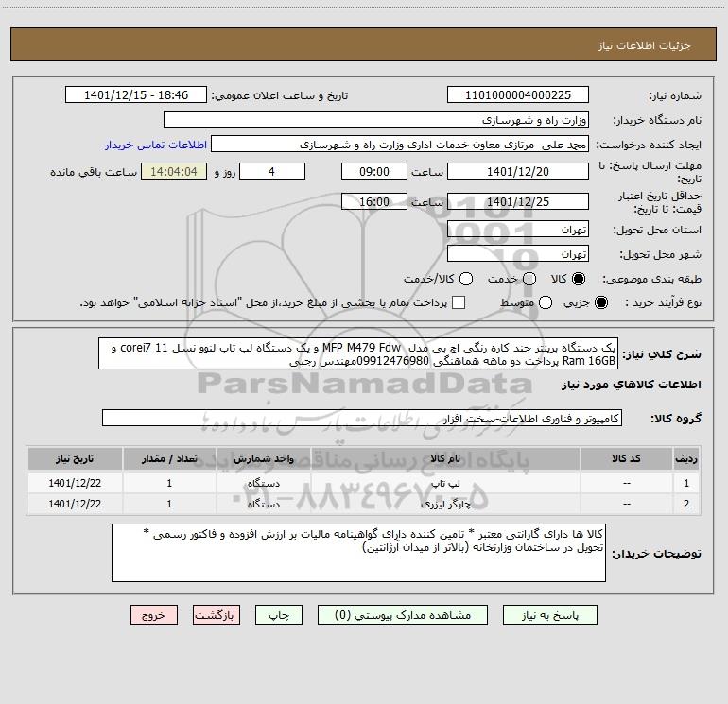The image size is (728, 704).
Task: Click row number 2 cell
Action: point(686,504)
